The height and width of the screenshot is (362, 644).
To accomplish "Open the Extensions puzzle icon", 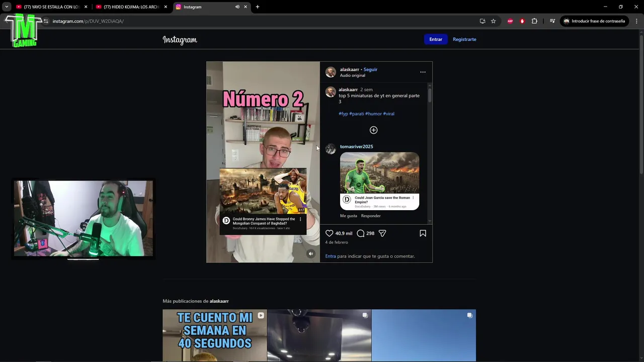I will [534, 21].
